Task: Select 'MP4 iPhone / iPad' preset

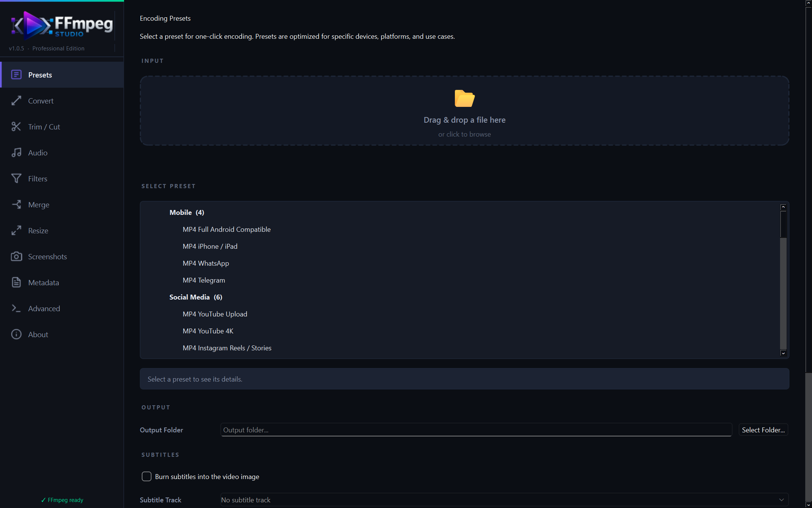Action: (x=210, y=246)
